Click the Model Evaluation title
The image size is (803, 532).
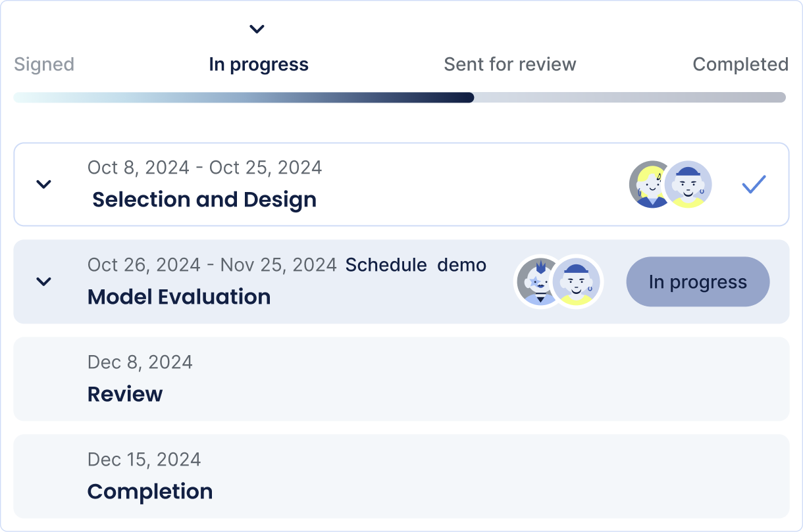coord(179,297)
